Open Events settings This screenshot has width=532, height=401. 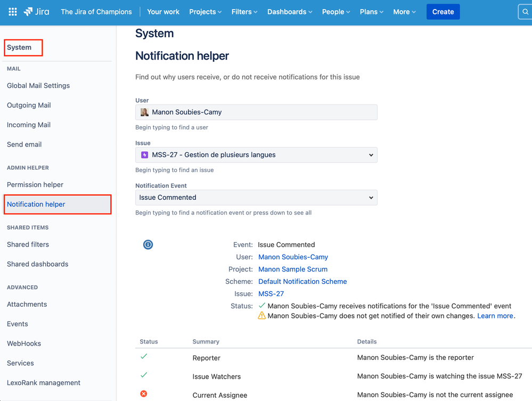[x=18, y=324]
